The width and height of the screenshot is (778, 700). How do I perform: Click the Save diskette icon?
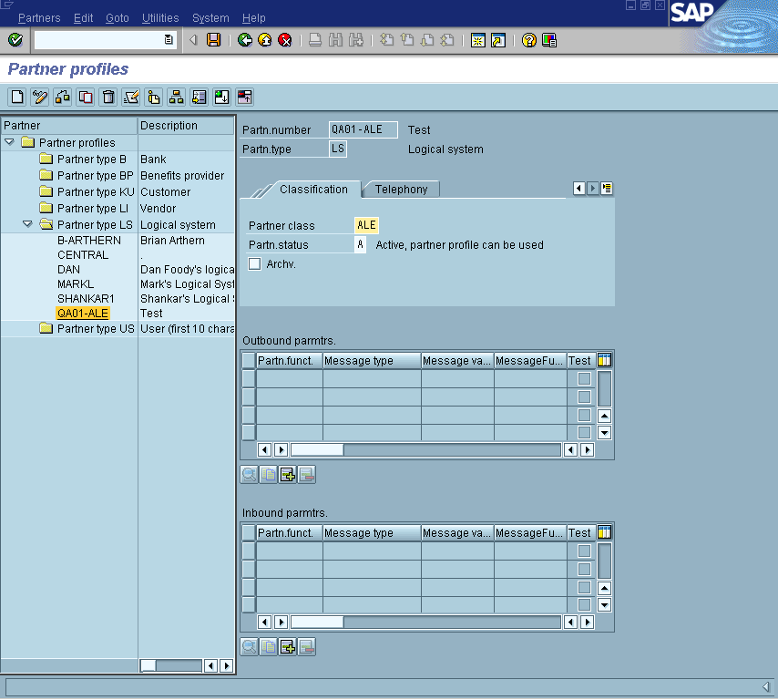point(214,40)
